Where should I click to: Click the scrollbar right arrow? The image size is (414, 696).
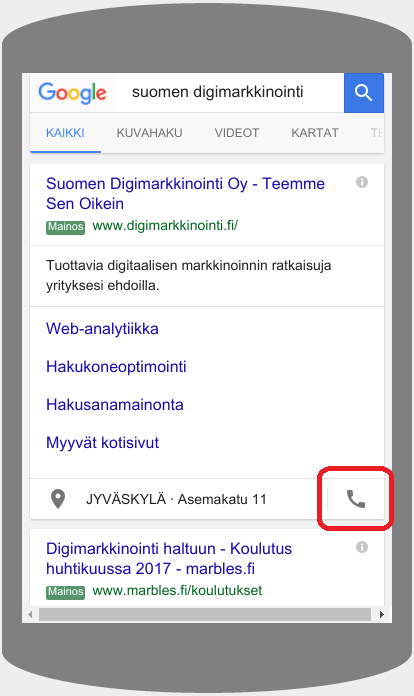382,615
